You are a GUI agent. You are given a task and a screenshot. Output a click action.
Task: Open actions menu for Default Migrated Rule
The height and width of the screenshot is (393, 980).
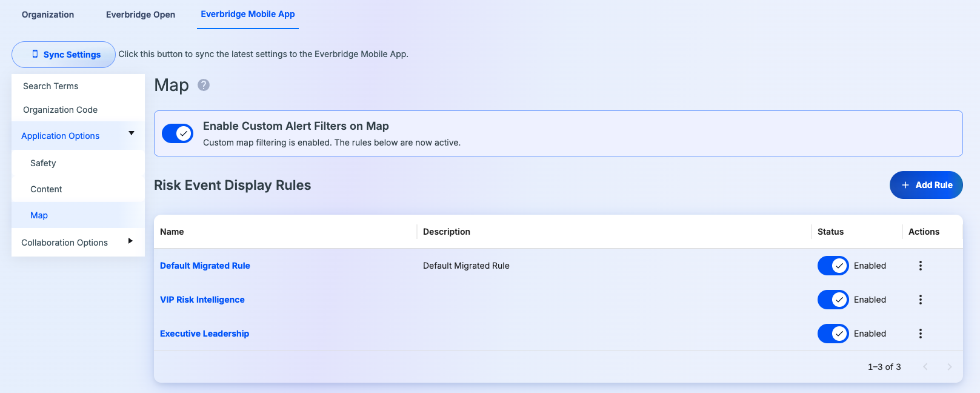point(920,266)
